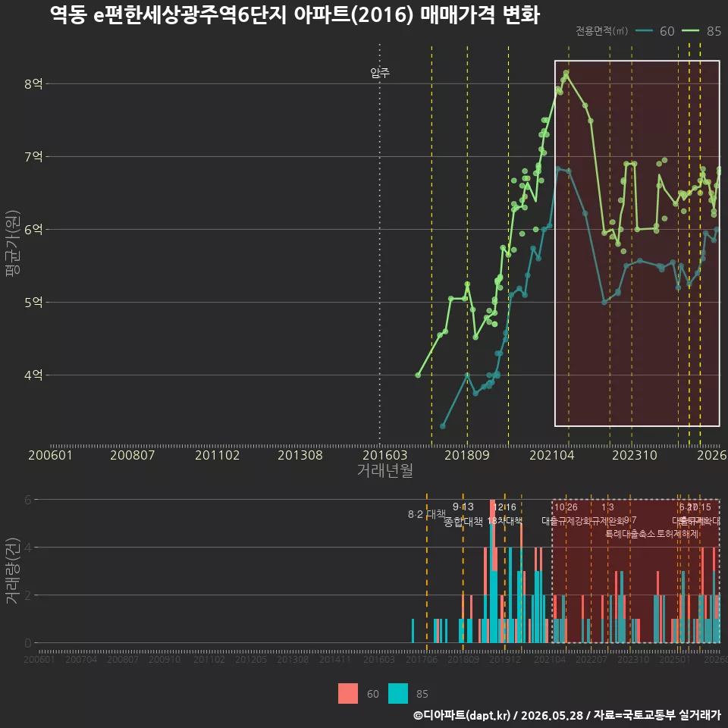Viewport: 728px width, 728px height.
Task: Click the earliest 60㎡ data point below 4억
Action: click(442, 425)
